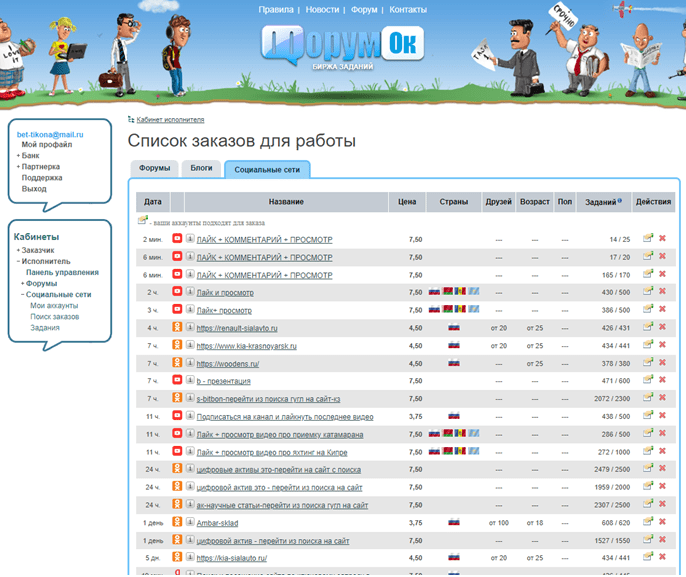
Task: Click the YouTube icon in 'b - презентация' row
Action: coord(177,380)
